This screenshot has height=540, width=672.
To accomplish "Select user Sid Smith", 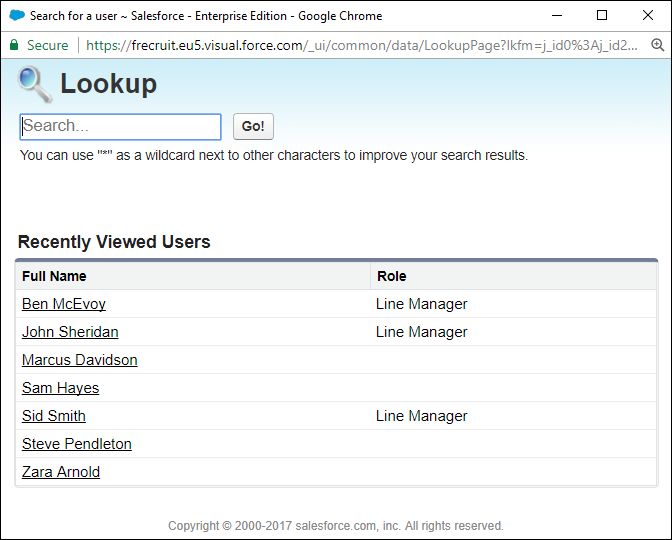I will [x=53, y=416].
